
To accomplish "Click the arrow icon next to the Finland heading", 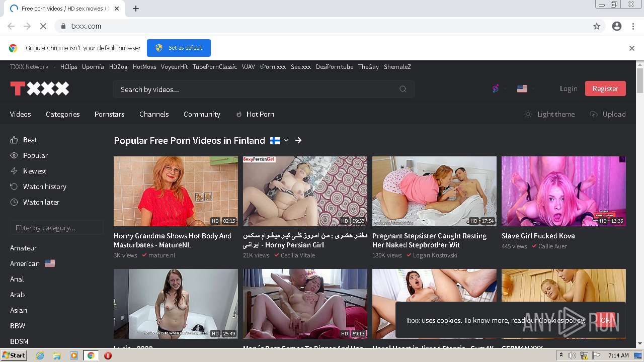I will click(x=298, y=140).
